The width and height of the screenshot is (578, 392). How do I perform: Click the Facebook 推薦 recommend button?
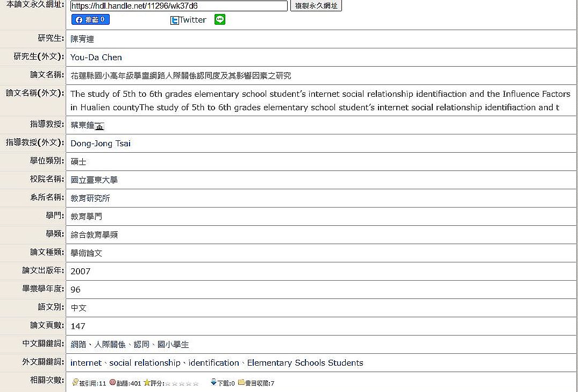90,20
